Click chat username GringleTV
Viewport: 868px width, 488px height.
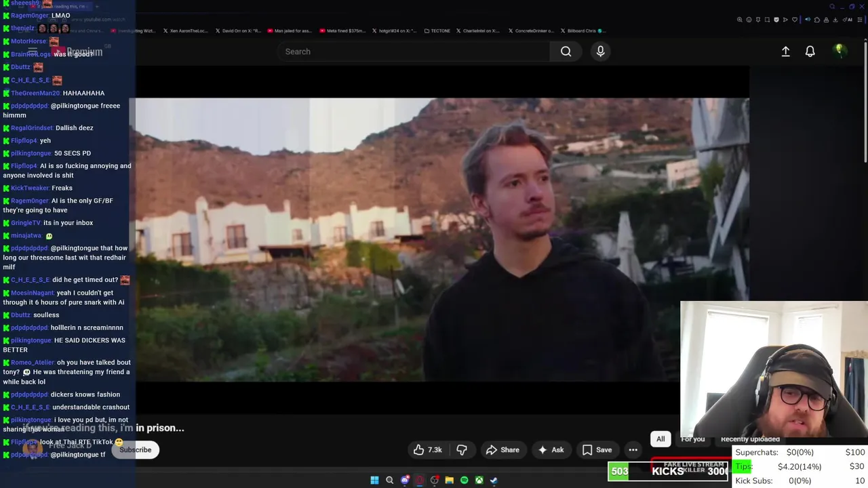[x=26, y=223]
